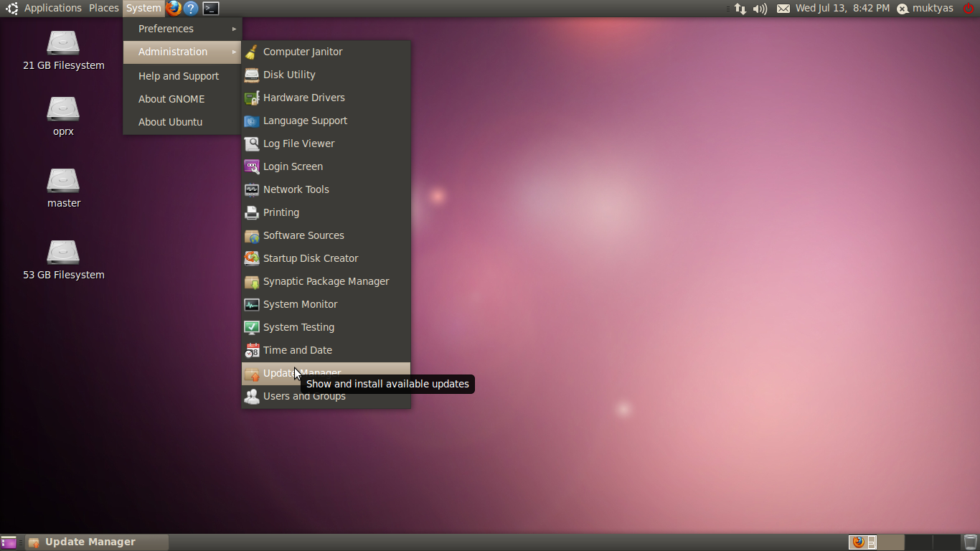The image size is (980, 551).
Task: Open System Monitor
Action: point(326,304)
